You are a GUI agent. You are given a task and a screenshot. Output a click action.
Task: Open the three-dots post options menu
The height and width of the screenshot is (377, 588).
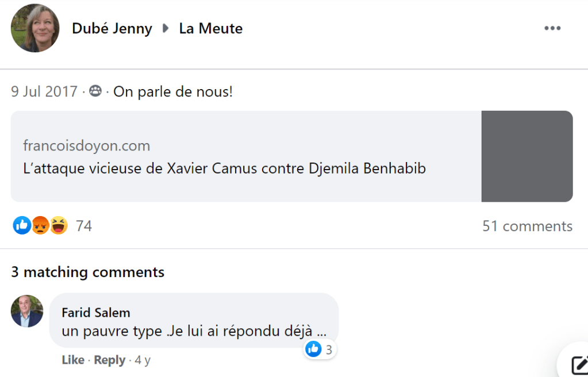click(x=552, y=28)
